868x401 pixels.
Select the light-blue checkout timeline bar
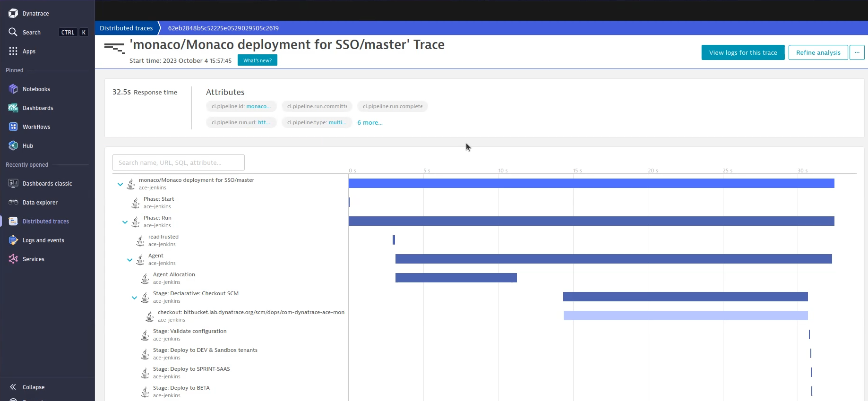686,316
